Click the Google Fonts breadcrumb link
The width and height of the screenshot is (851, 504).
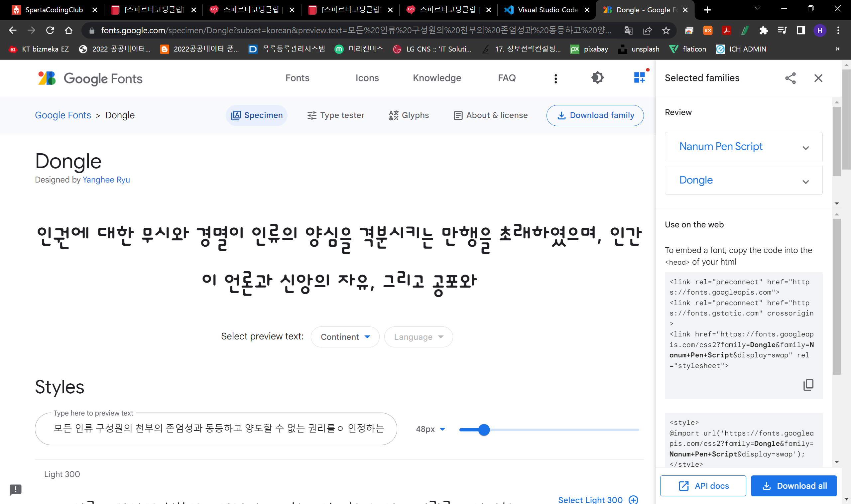click(x=63, y=115)
